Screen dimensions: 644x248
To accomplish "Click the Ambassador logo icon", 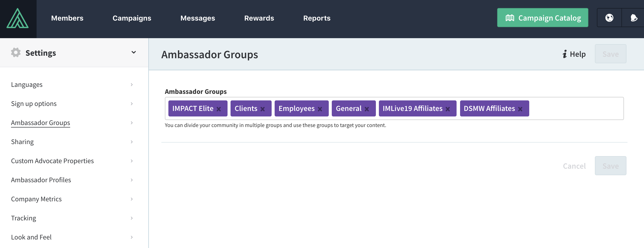I will pos(18,18).
